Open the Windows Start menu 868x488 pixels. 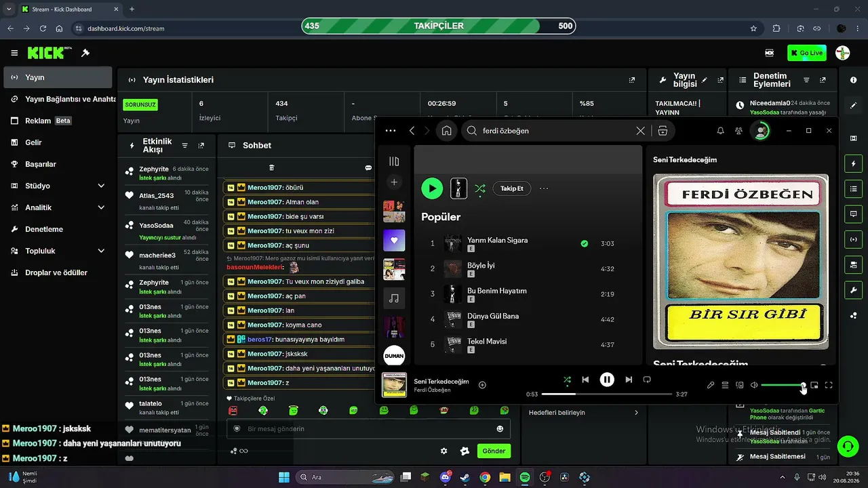[x=283, y=477]
